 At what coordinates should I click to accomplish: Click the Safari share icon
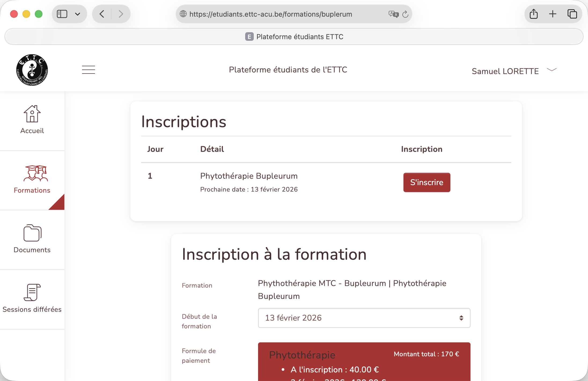click(x=534, y=14)
